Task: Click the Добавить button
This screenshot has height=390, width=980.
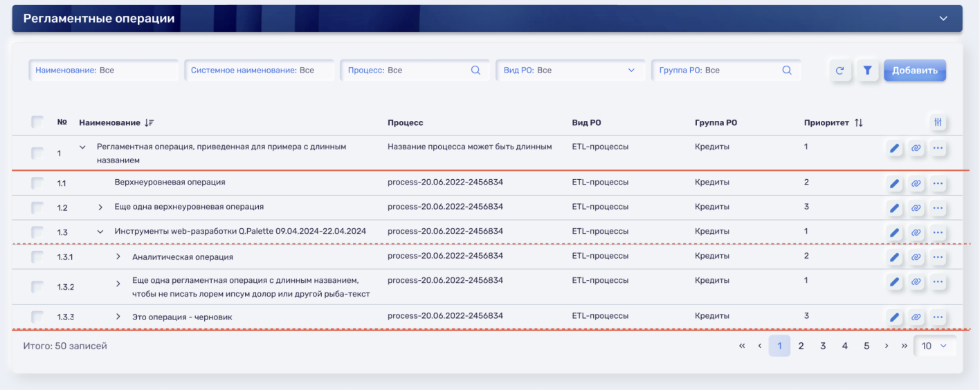Action: 915,70
